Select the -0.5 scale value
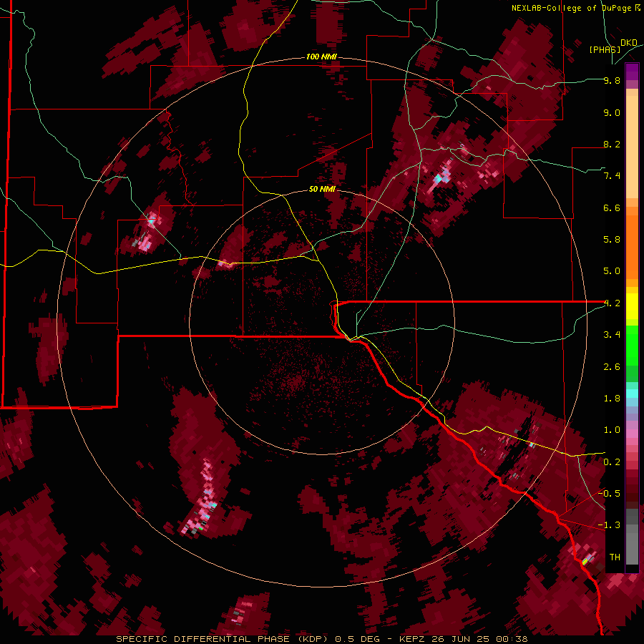644x644 pixels. pyautogui.click(x=609, y=494)
